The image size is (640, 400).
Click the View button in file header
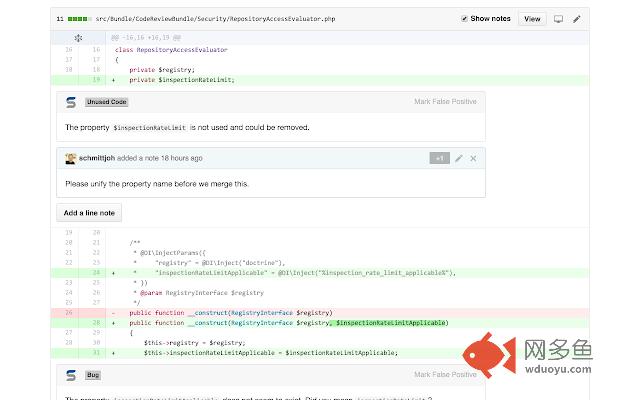tap(532, 19)
